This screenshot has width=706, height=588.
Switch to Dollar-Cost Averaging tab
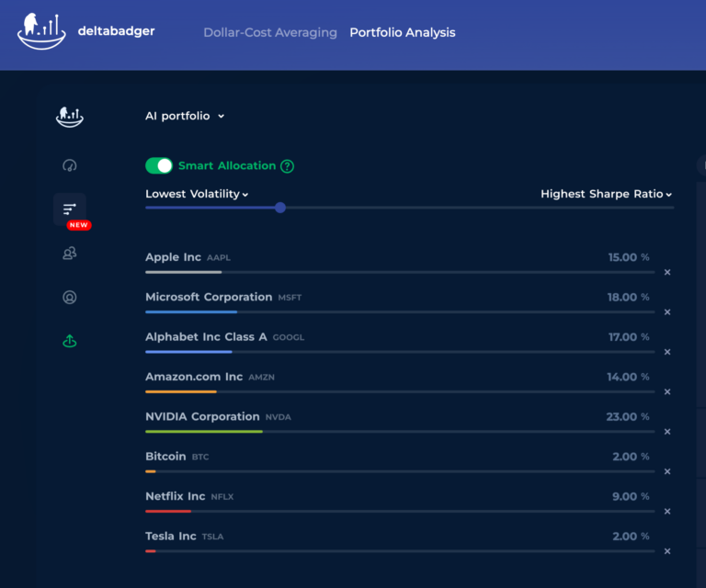click(270, 32)
